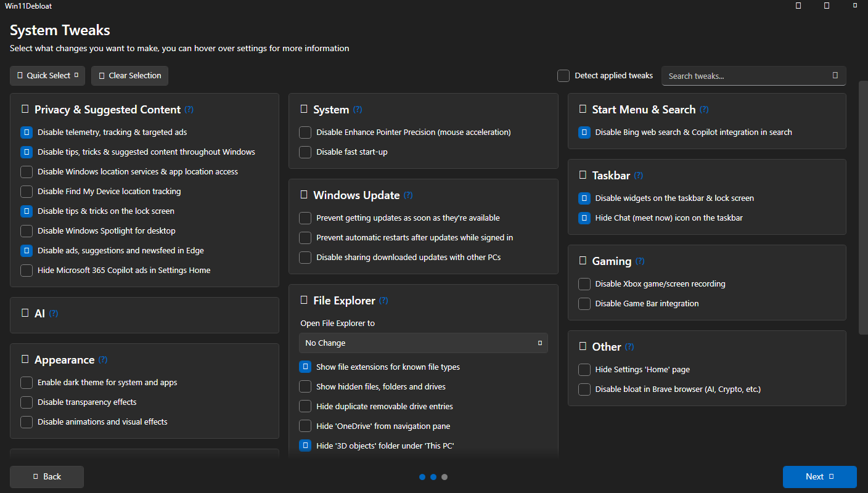868x493 pixels.
Task: Uncheck Show file extensions for known types
Action: [x=305, y=367]
